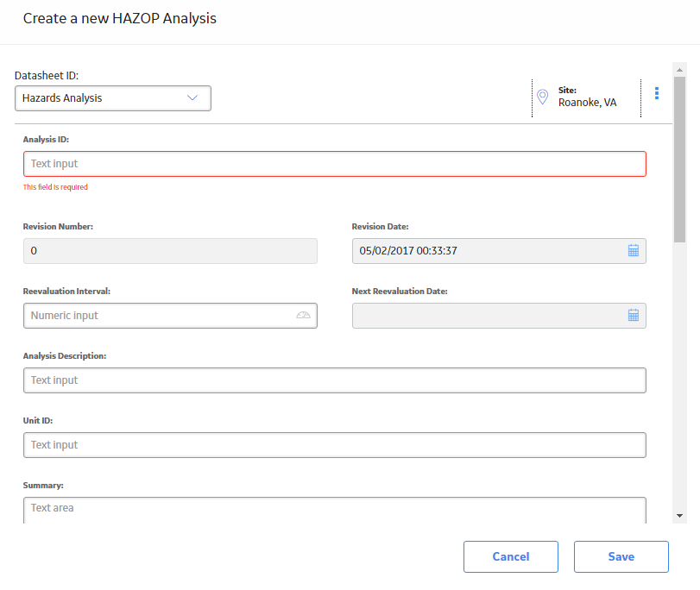
Task: Click the Revision Date field value
Action: (408, 251)
